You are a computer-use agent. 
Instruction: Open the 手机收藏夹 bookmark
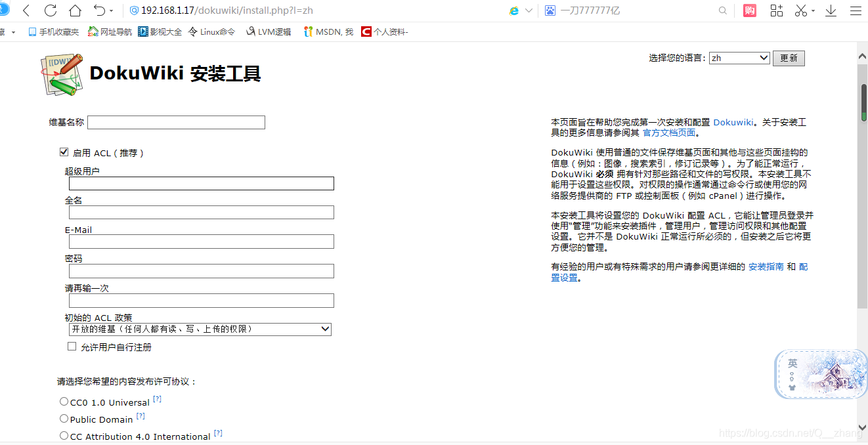tap(53, 32)
